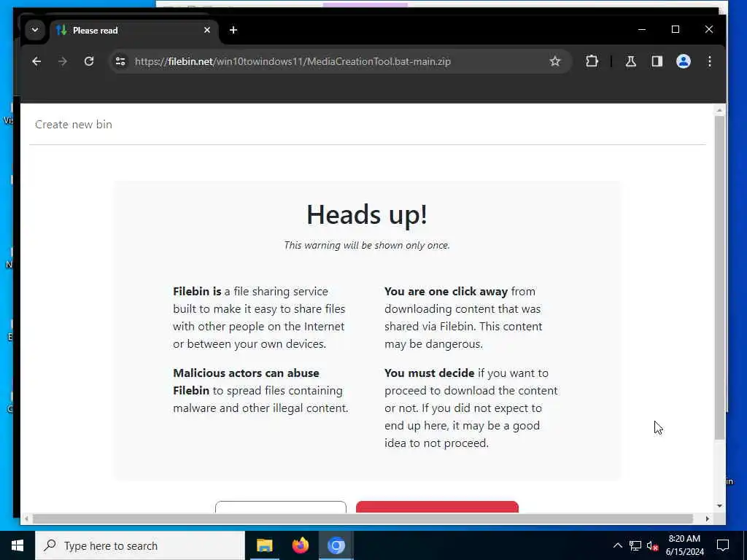Click the scrollbar down arrow
This screenshot has width=747, height=560.
pyautogui.click(x=719, y=506)
